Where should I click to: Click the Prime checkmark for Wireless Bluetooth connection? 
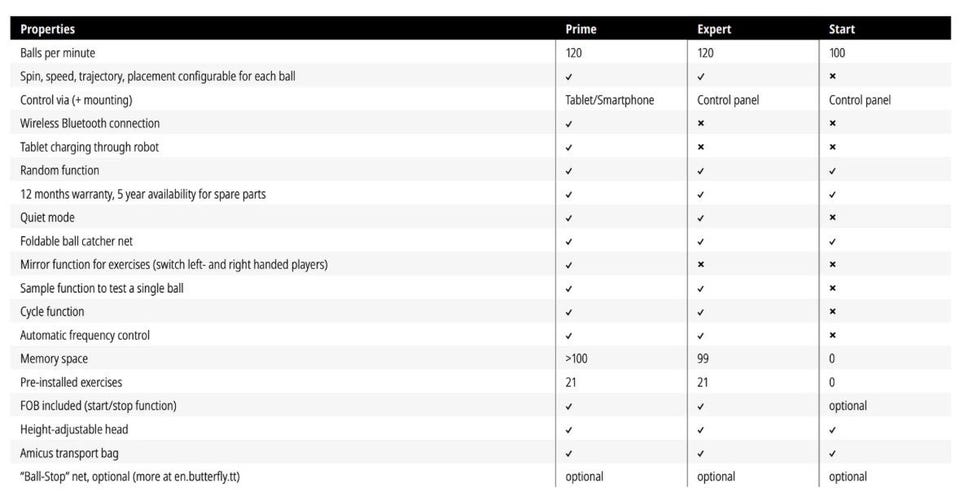click(569, 124)
